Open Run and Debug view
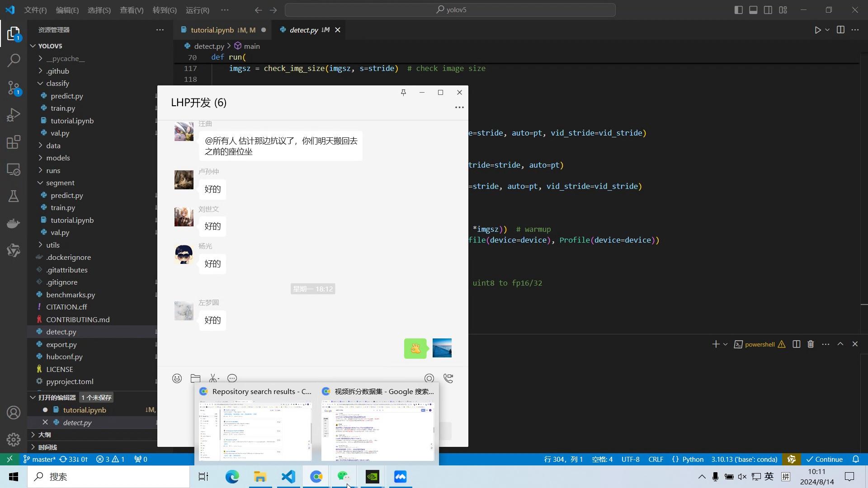The image size is (868, 488). 14,115
